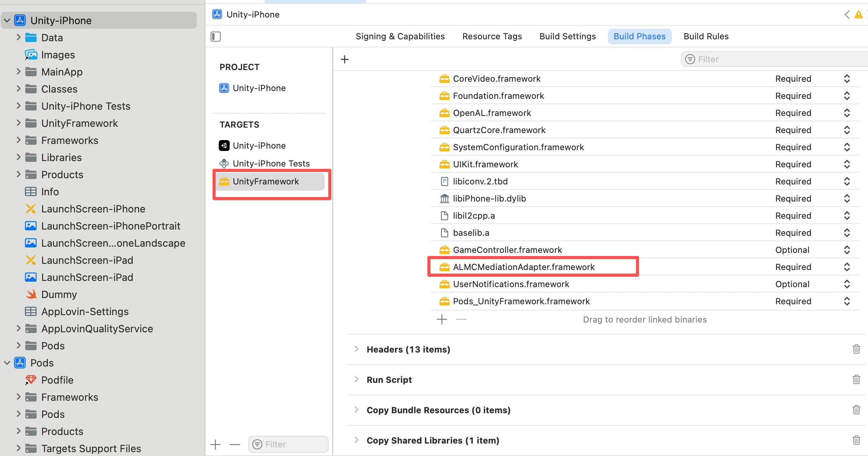This screenshot has width=868, height=456.
Task: Expand Copy Bundle Resources (0 items)
Action: tap(356, 410)
